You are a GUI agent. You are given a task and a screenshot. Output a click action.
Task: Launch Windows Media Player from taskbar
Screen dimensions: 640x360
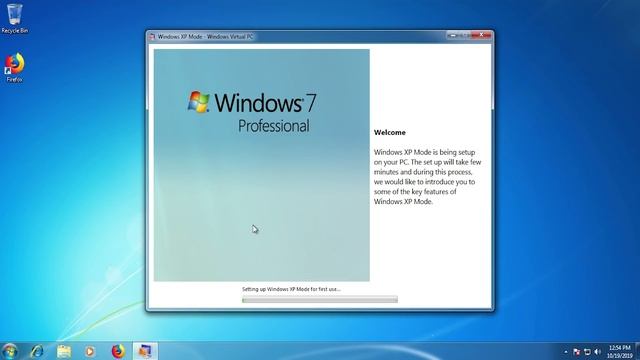(x=90, y=351)
